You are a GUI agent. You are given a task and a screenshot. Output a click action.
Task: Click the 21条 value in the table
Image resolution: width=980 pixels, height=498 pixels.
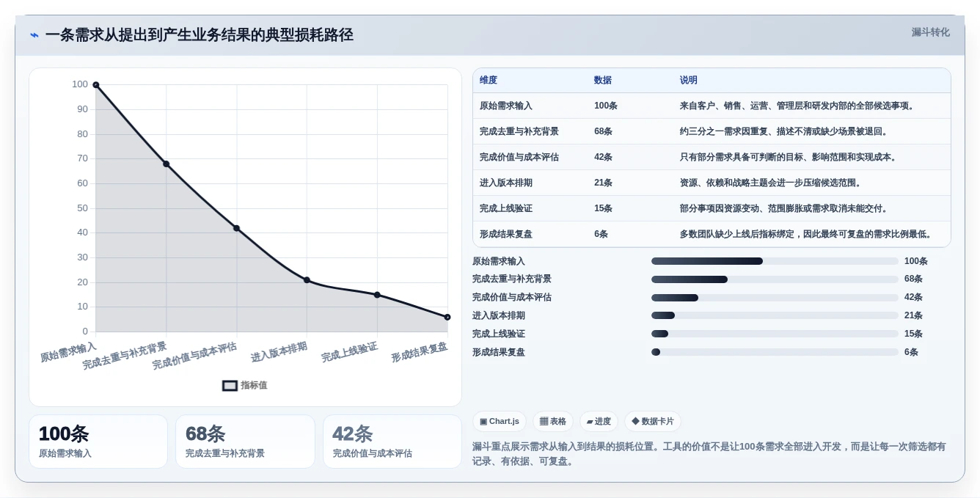point(603,183)
